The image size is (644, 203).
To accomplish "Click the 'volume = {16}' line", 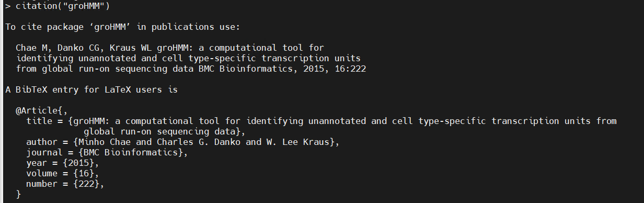I will click(63, 174).
